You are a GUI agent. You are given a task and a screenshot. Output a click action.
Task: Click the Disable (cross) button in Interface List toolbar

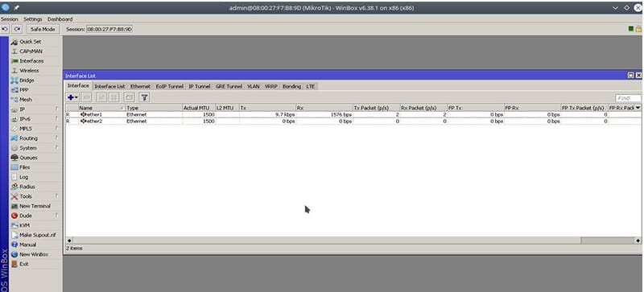coord(114,97)
